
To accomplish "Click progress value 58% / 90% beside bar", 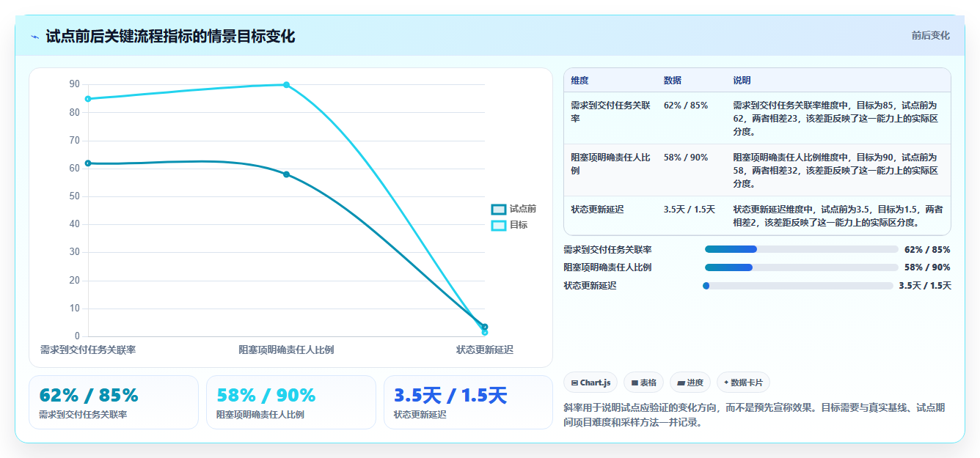I will pyautogui.click(x=927, y=267).
